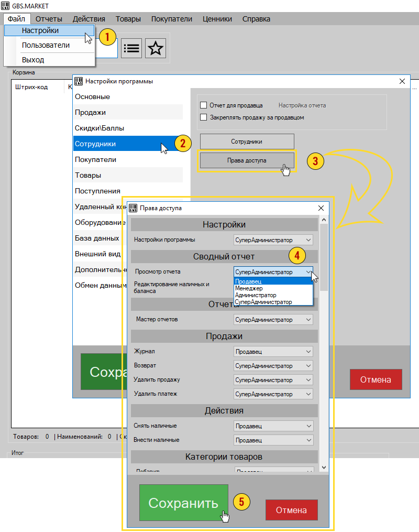The width and height of the screenshot is (419, 532).
Task: Open 'Удалить платеж' role dropdown
Action: tap(273, 394)
